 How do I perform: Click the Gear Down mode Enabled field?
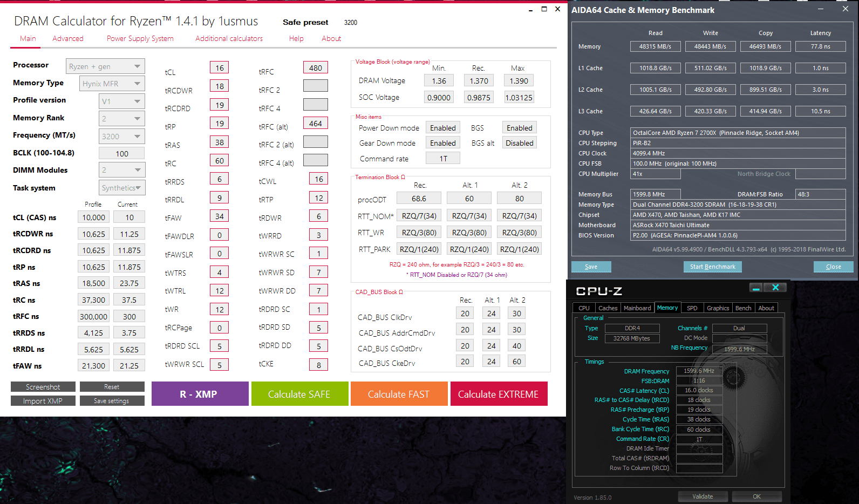443,143
